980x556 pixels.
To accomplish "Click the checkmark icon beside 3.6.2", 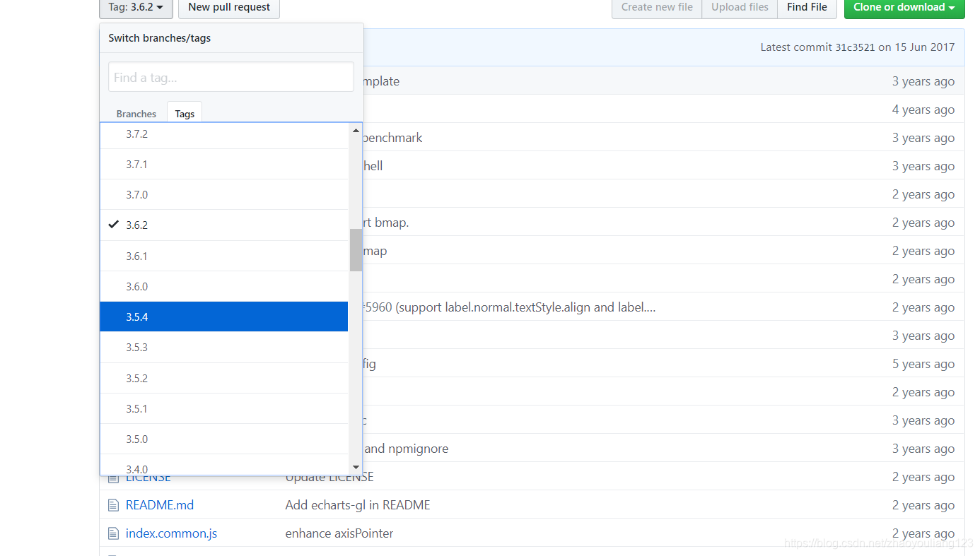I will click(x=113, y=225).
